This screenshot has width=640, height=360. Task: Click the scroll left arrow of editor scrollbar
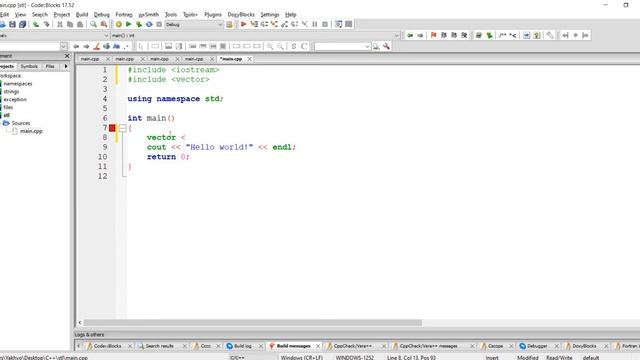click(x=80, y=322)
